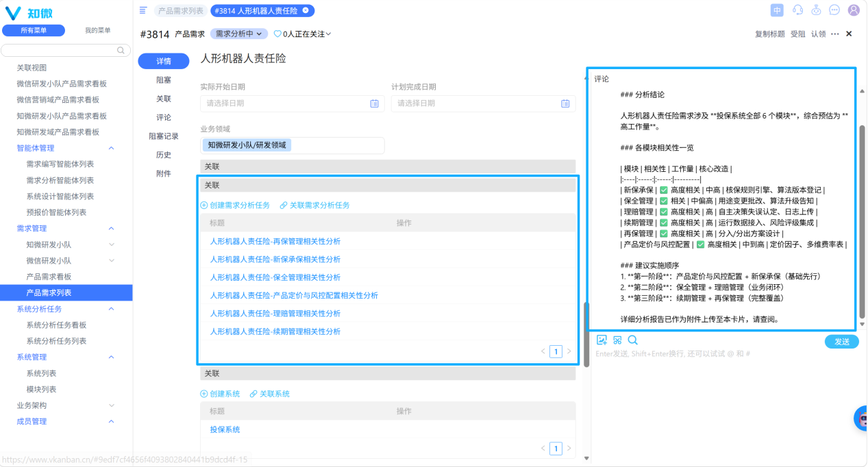Collapse the 系统管理 menu group
868x467 pixels.
112,357
